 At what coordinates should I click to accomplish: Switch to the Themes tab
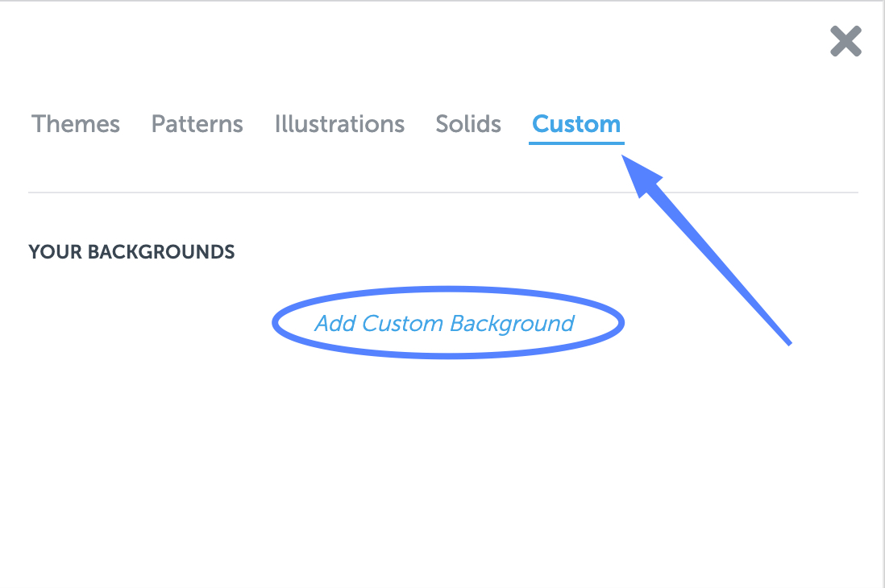[x=76, y=124]
